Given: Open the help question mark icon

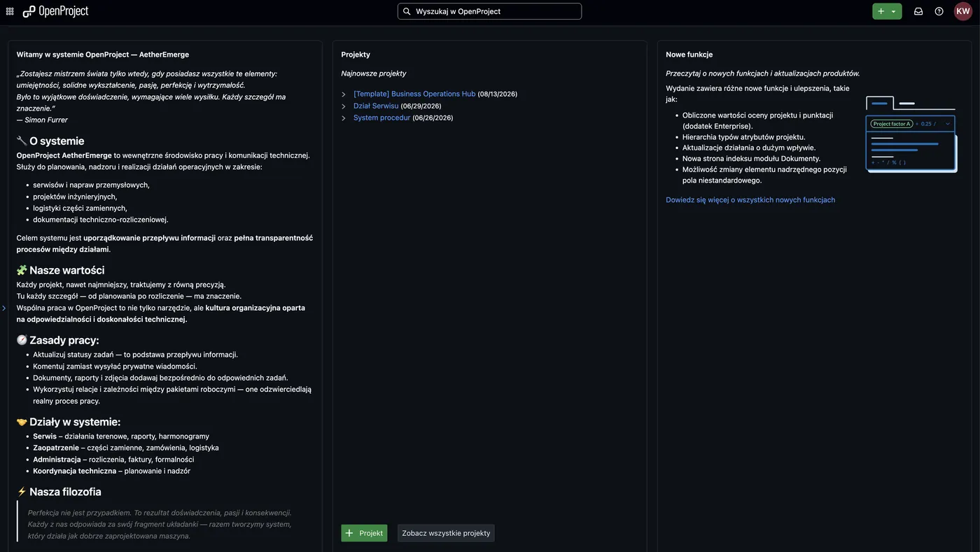Looking at the screenshot, I should 939,11.
